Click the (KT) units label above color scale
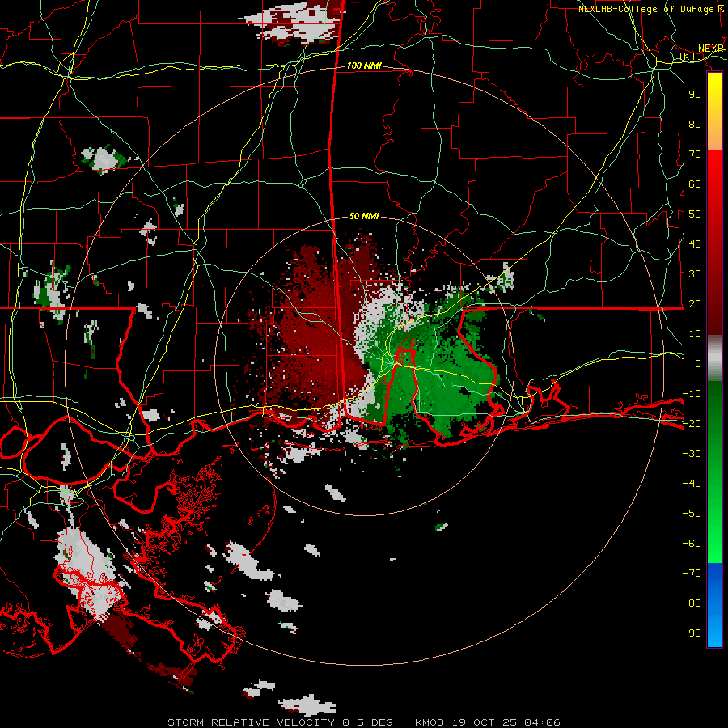The width and height of the screenshot is (728, 728). coord(692,57)
